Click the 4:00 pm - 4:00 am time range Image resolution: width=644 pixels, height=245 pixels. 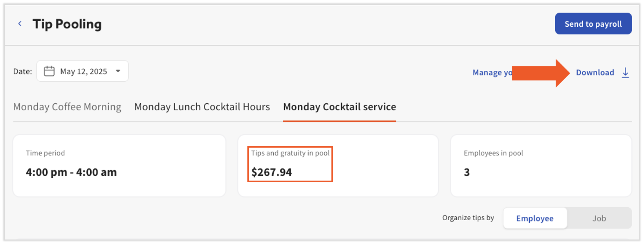[x=71, y=172]
